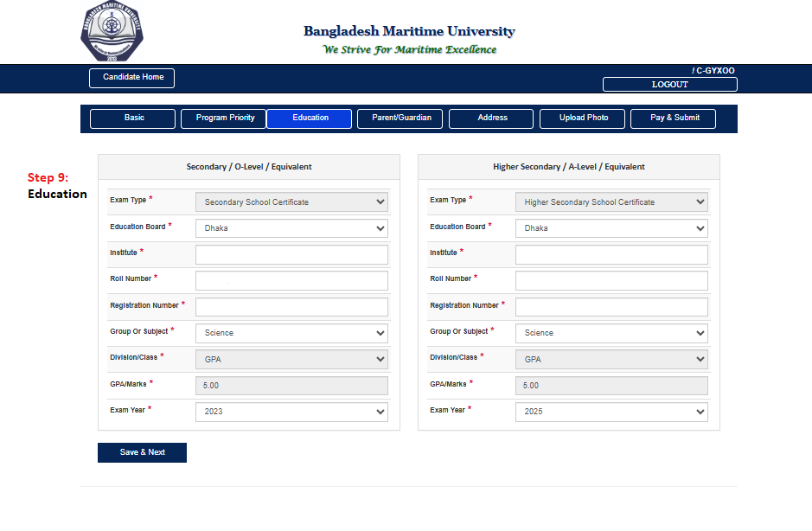
Task: Focus the Secondary Roll Number field
Action: 291,281
